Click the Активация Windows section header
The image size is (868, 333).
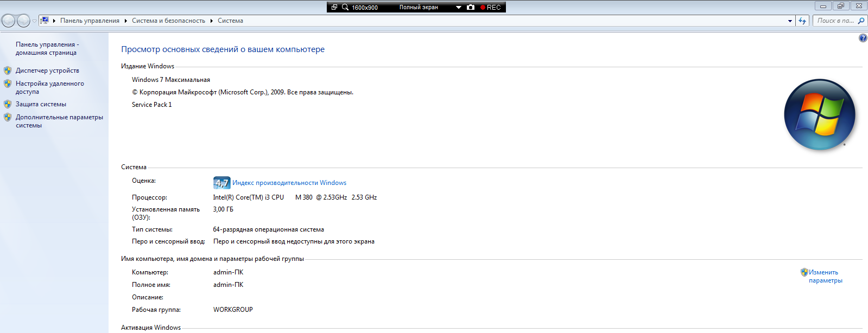pos(151,328)
